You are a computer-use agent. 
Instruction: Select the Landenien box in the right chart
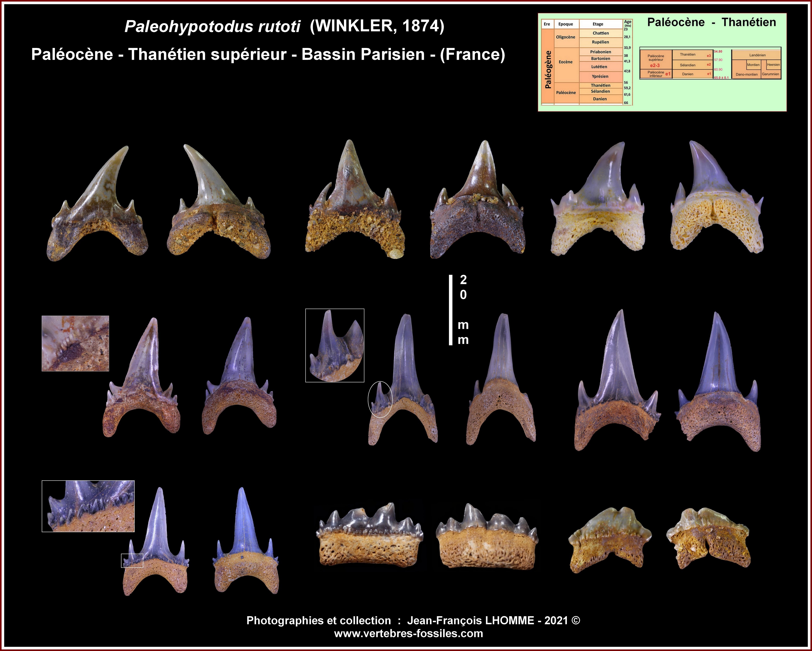[x=757, y=55]
